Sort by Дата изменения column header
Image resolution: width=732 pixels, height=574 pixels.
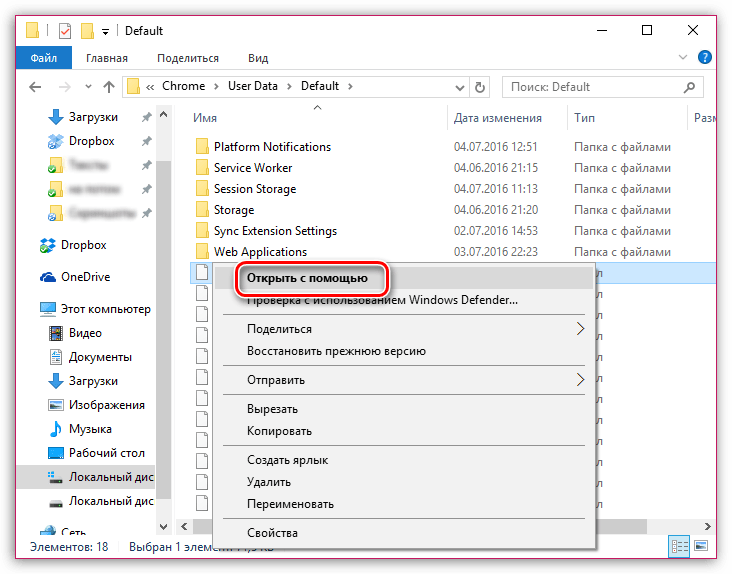click(x=497, y=118)
